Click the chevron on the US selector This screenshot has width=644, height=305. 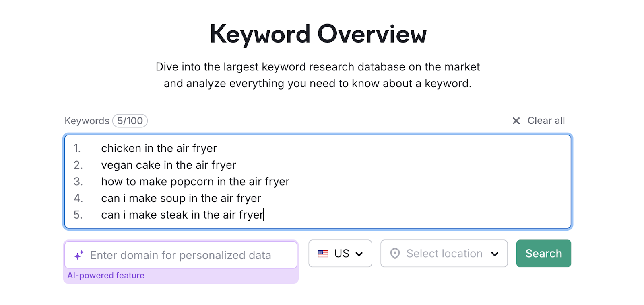point(359,254)
